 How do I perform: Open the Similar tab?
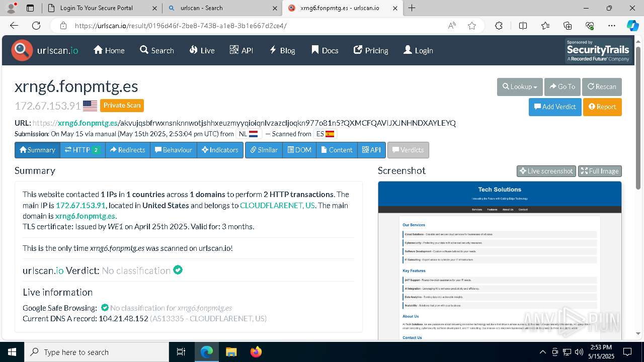[264, 150]
